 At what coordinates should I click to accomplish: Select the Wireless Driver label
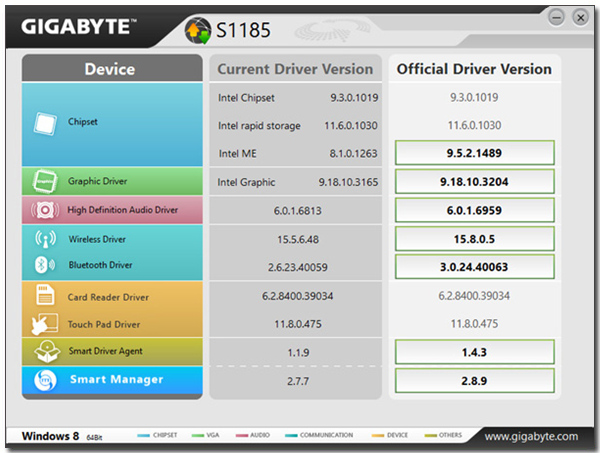pos(97,239)
